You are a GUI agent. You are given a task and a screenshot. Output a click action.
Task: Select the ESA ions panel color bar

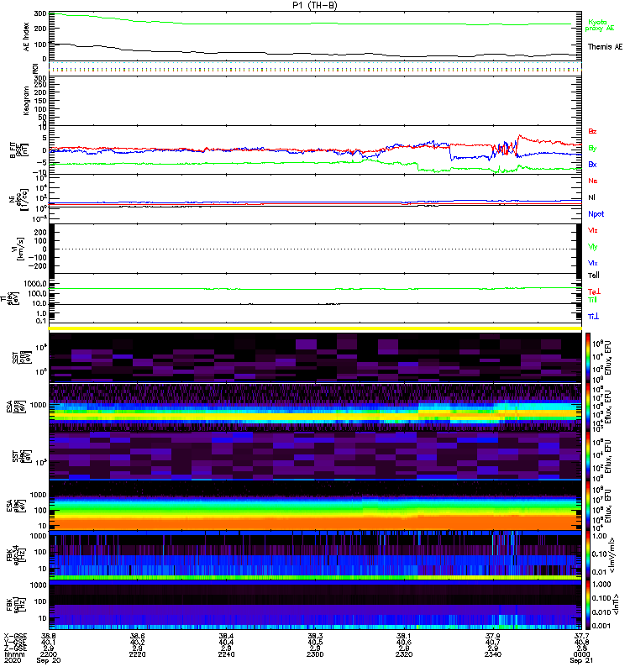point(588,407)
